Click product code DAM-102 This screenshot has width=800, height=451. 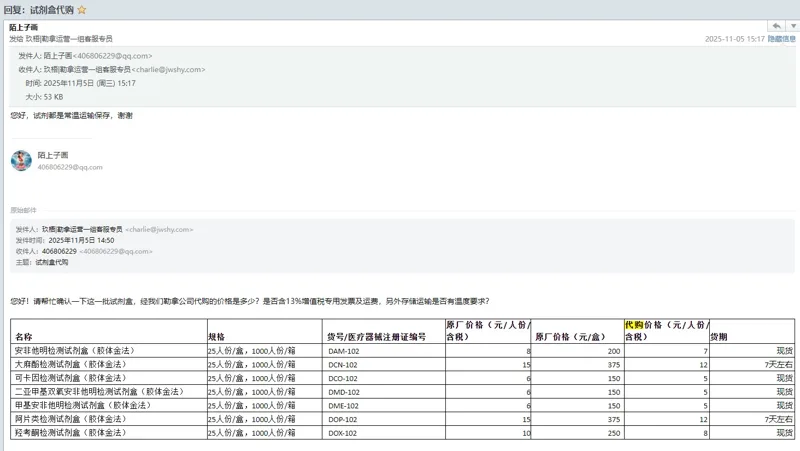(x=343, y=352)
